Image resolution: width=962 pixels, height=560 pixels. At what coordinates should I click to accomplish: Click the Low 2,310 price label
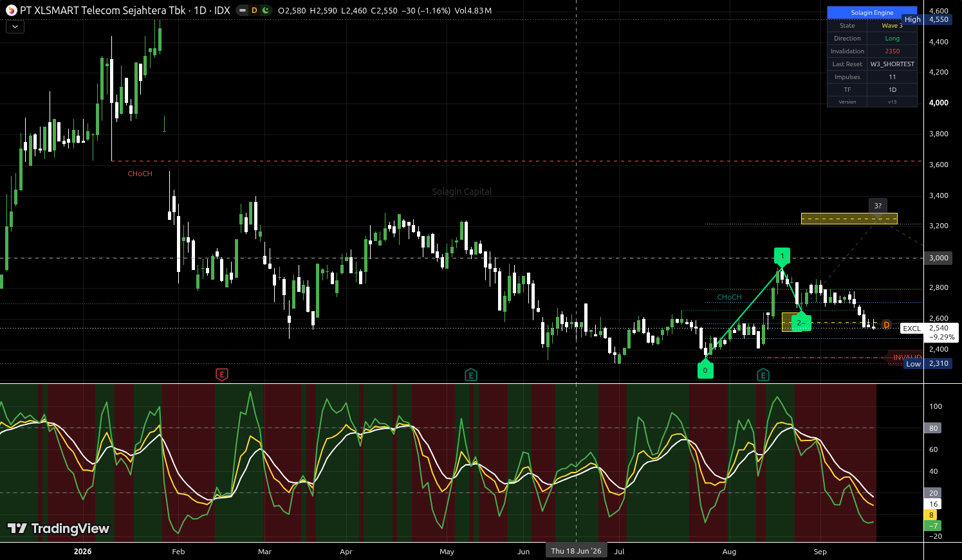(927, 364)
